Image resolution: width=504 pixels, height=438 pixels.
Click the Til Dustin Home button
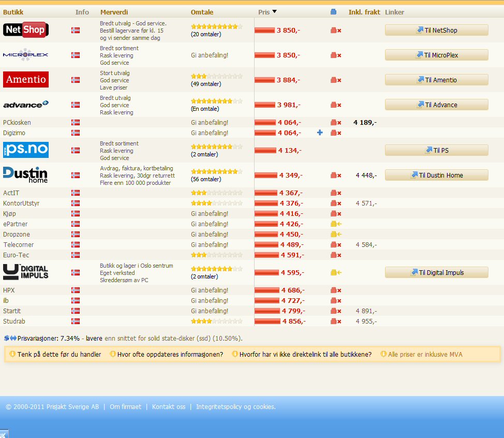[x=437, y=176]
